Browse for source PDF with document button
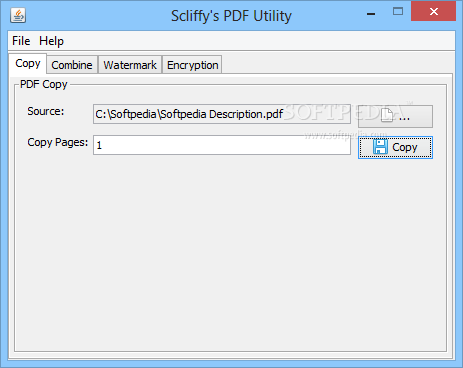Screen dimensions: 463x368 [395, 116]
